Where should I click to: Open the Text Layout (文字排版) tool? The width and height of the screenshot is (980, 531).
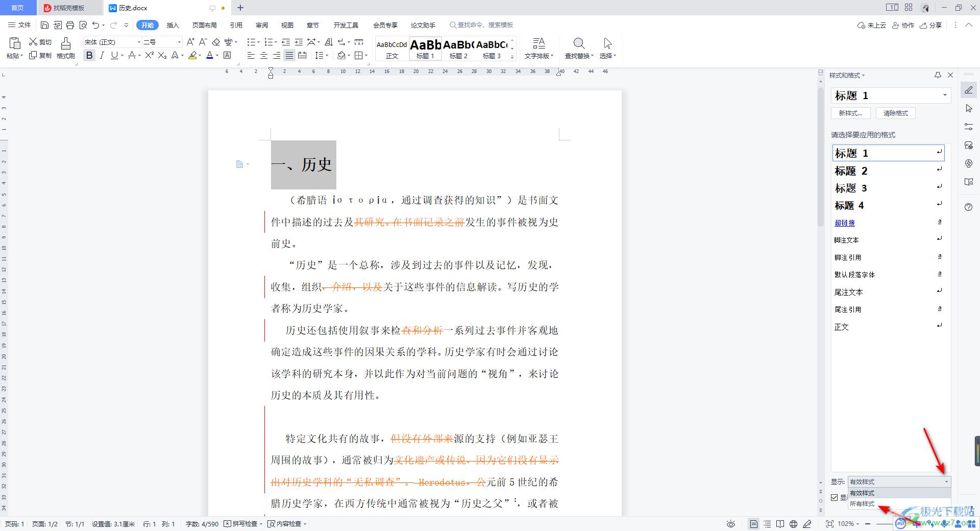coord(539,49)
